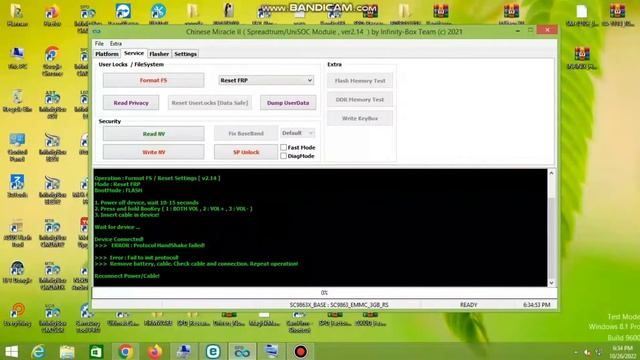Click the Write NV button
This screenshot has width=640, height=360.
coord(153,152)
